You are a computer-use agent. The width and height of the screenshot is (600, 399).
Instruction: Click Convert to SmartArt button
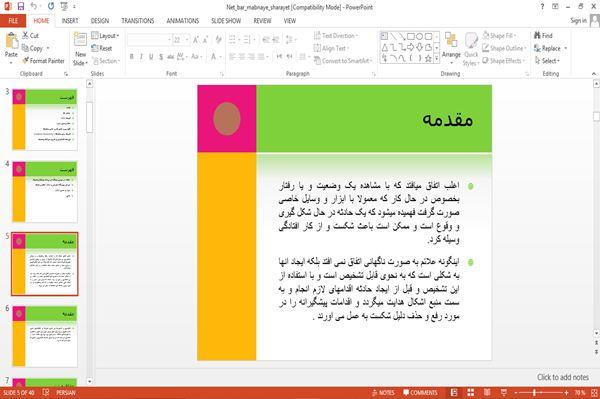coord(343,61)
